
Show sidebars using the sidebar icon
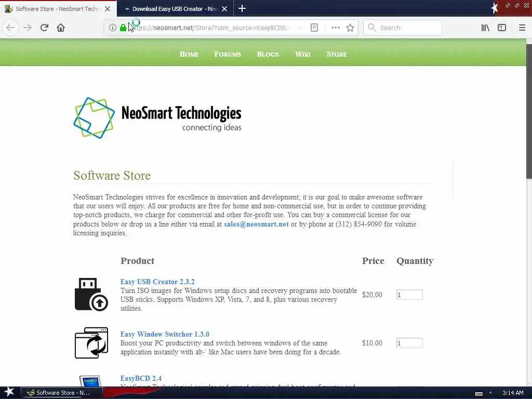tap(502, 28)
